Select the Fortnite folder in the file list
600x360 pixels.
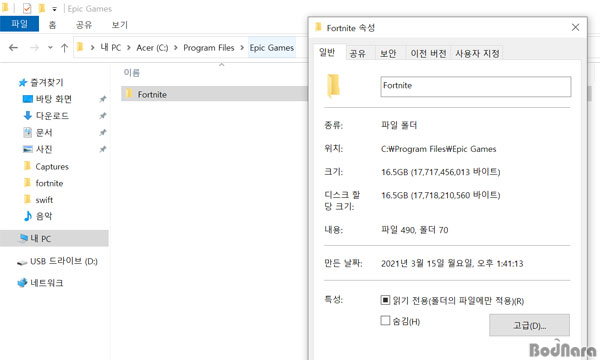click(214, 94)
